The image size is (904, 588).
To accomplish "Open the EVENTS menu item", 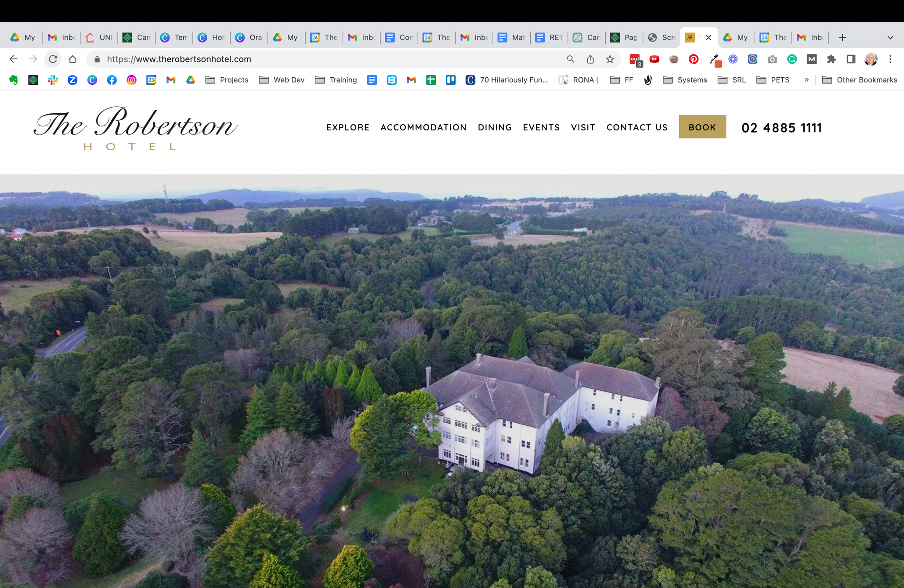I will pos(541,127).
